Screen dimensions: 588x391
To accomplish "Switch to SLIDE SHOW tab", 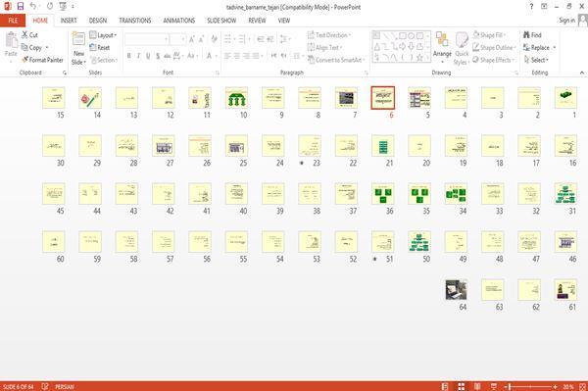I will [221, 21].
